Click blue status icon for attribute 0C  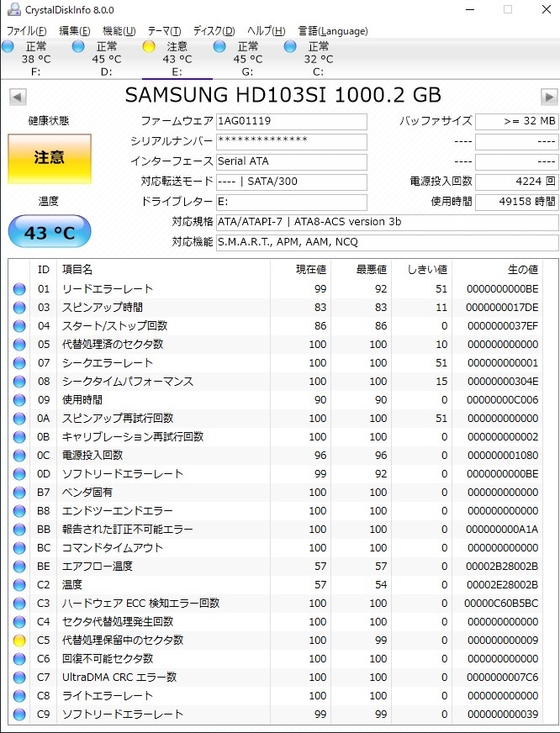(x=19, y=456)
